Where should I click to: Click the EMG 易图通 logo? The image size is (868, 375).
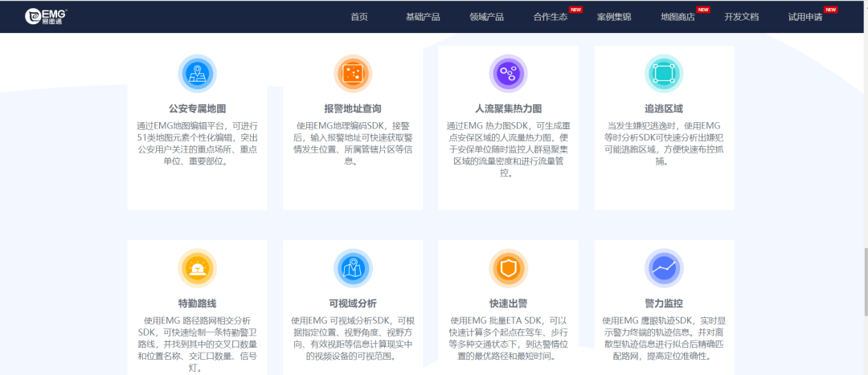point(46,17)
